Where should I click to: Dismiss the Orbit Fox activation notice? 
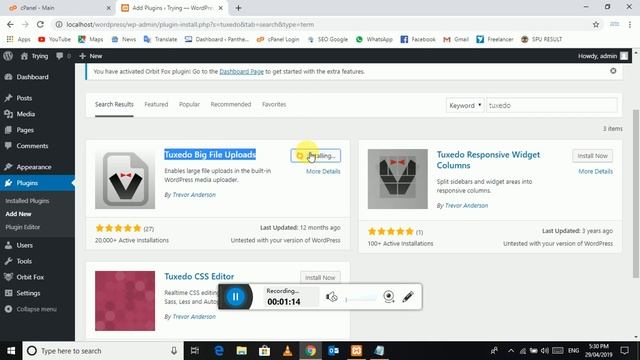(x=613, y=71)
